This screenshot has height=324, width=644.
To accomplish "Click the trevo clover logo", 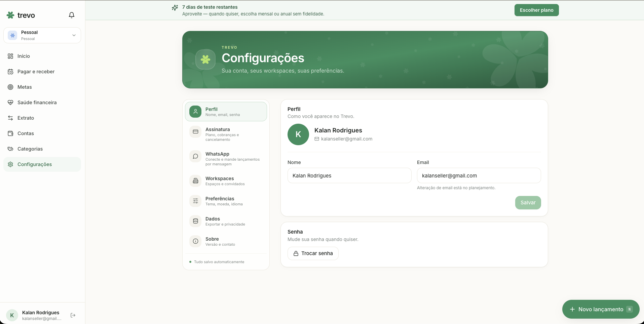I will pos(10,15).
